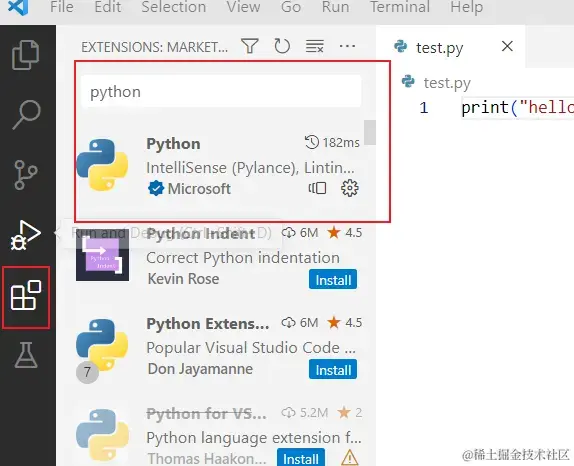Install Python for VS by Thomas Haakon
The height and width of the screenshot is (466, 574).
[x=301, y=458]
